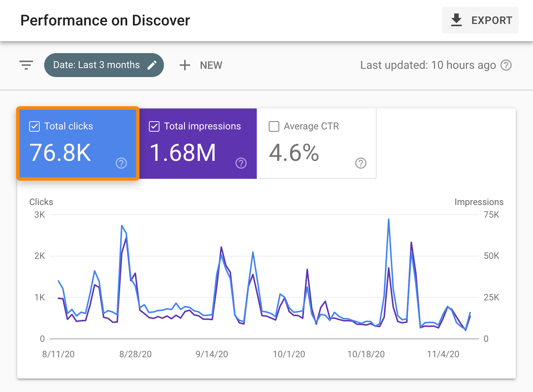Click the pencil to edit date range
Screen dimensions: 533x392
tap(152, 65)
